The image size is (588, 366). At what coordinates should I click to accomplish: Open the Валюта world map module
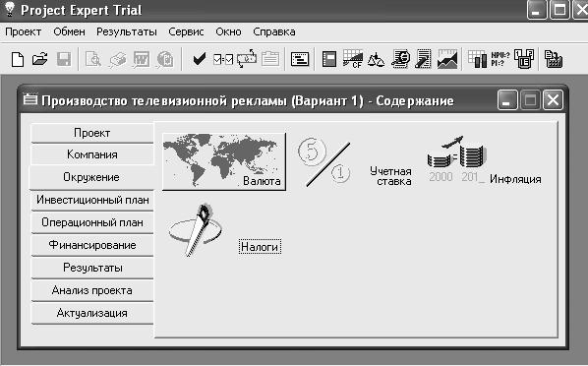[224, 161]
